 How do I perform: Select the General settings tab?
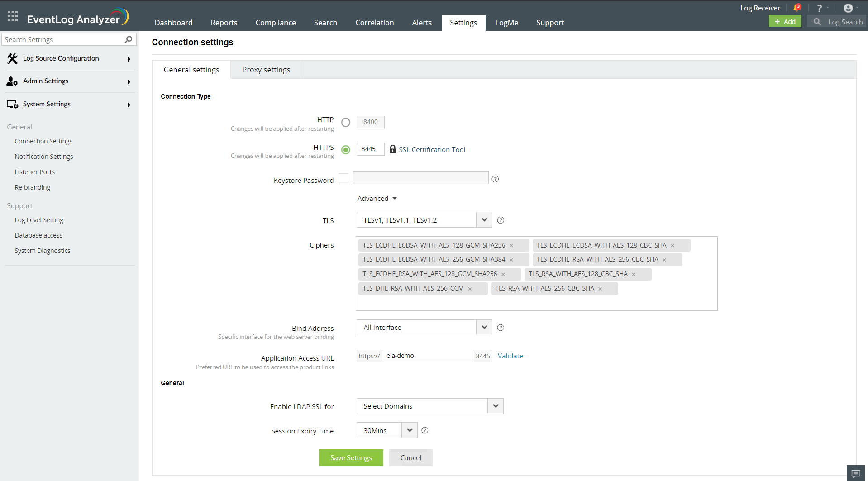(191, 70)
